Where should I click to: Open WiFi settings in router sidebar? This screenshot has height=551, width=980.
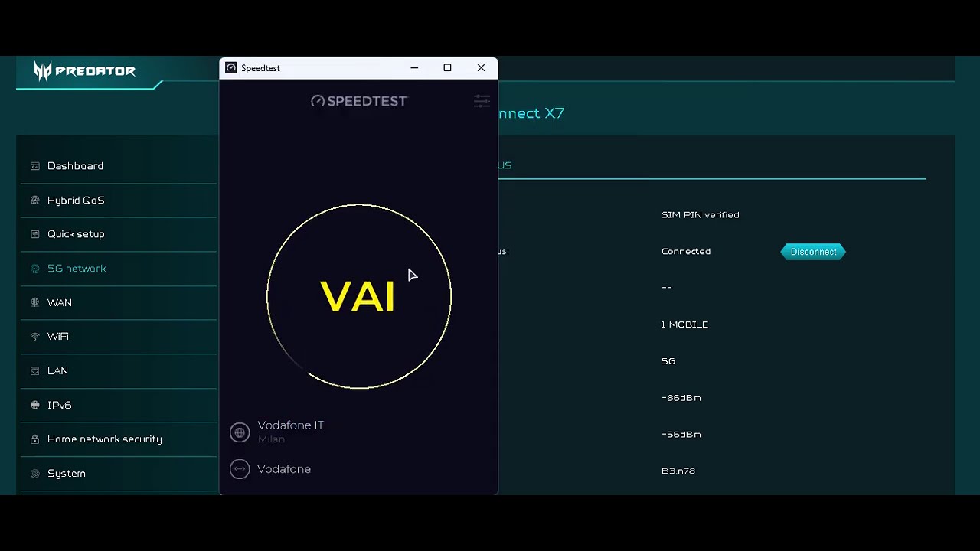[x=58, y=337]
